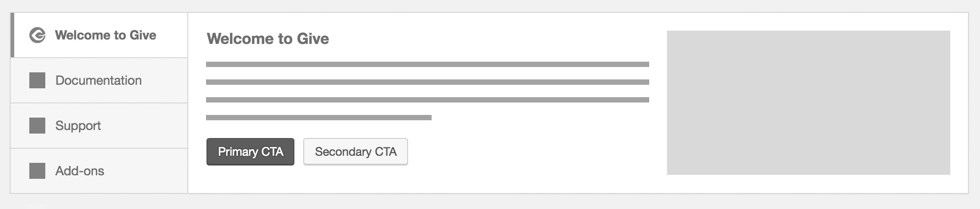Open the Documentation tab
This screenshot has width=980, height=209.
click(99, 80)
